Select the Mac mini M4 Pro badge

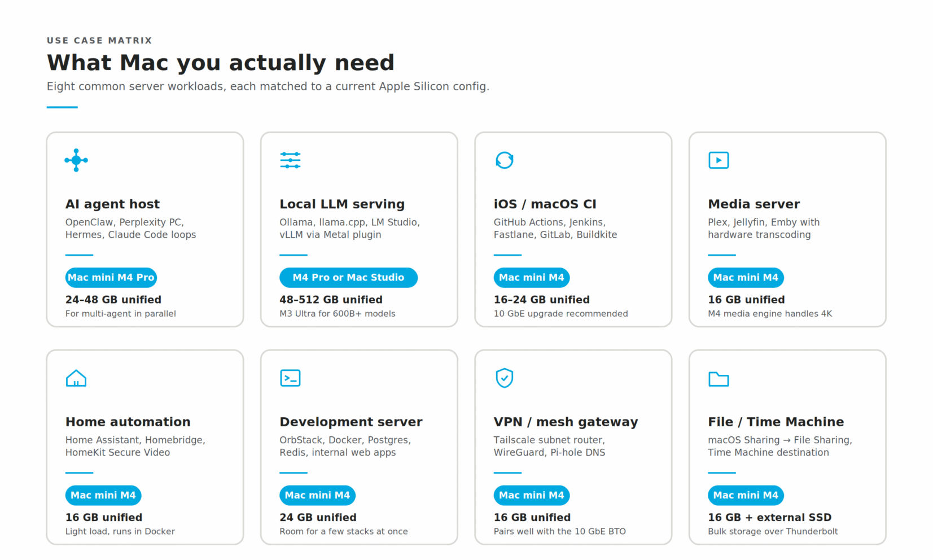[111, 278]
